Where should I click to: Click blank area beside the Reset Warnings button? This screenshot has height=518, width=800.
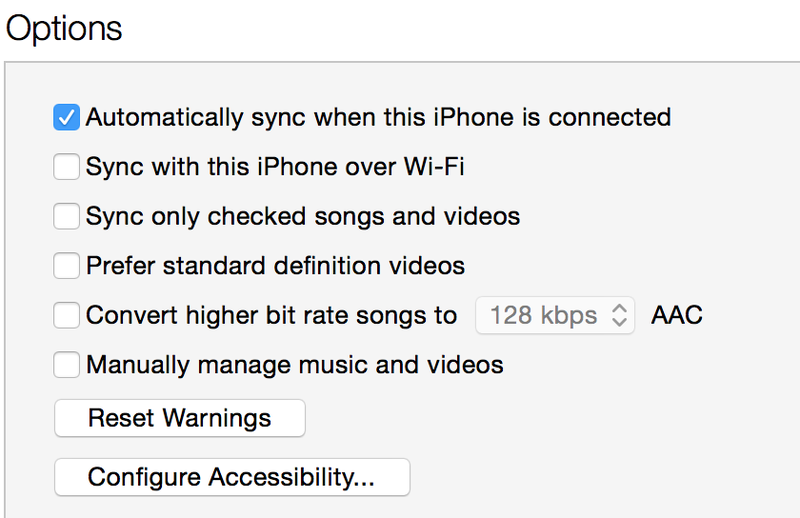510,418
